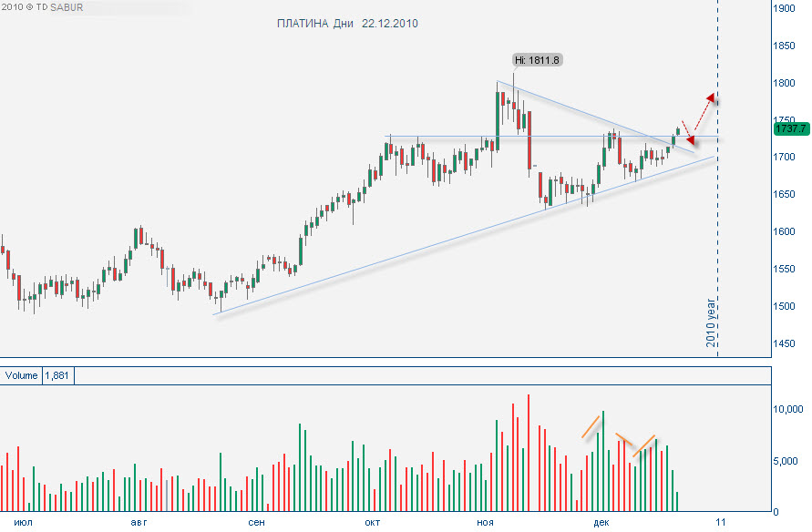Image resolution: width=812 pixels, height=532 pixels.
Task: Click the сен month label on time axis
Action: [x=256, y=522]
